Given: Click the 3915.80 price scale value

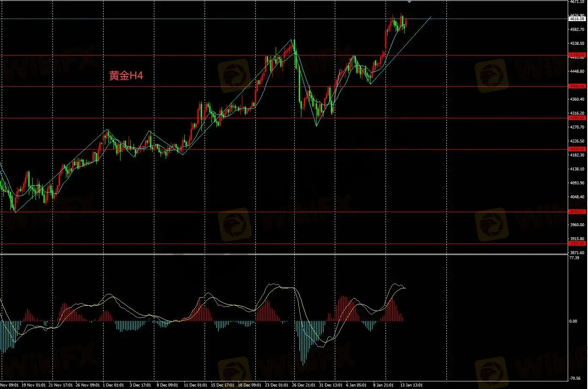Looking at the screenshot, I should 577,239.
